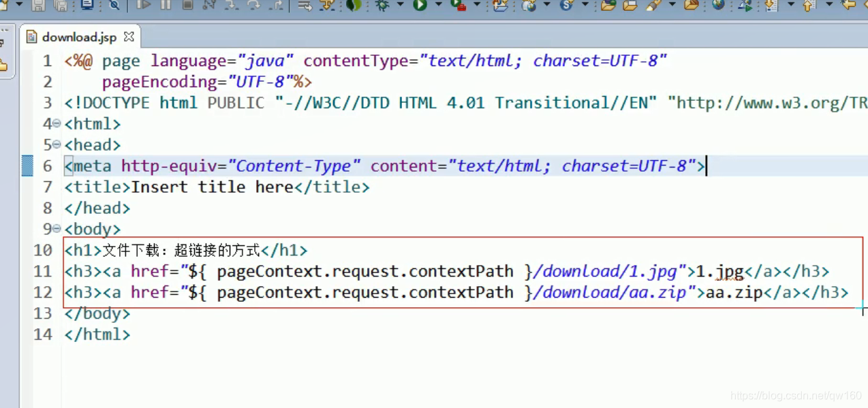Click 'Insert title here' text
The image size is (868, 408).
click(213, 187)
